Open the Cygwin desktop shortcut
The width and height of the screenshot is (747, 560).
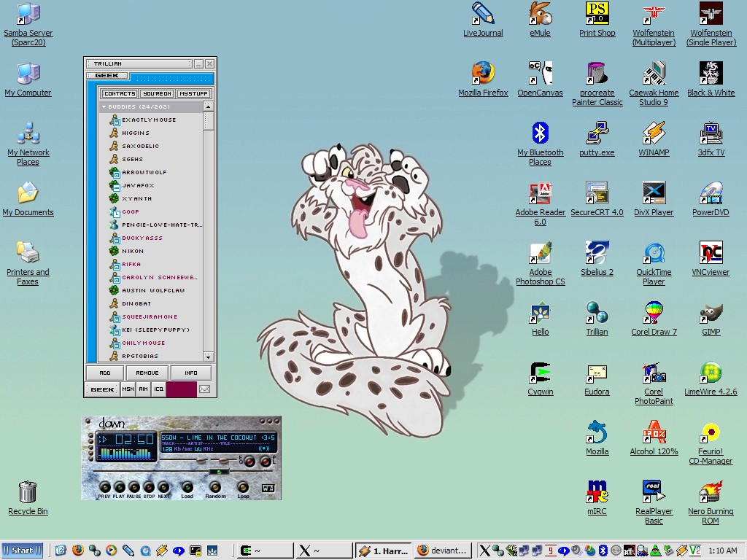[x=540, y=379]
